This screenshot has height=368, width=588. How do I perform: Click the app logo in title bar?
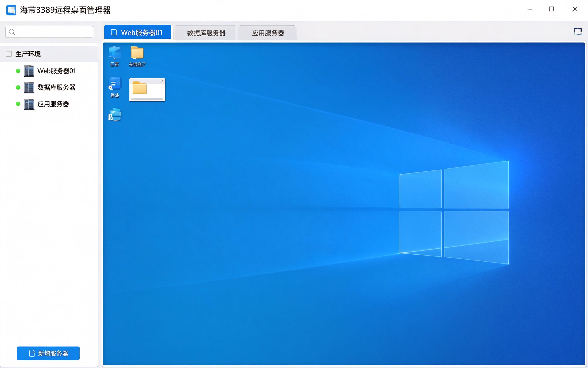(x=11, y=10)
